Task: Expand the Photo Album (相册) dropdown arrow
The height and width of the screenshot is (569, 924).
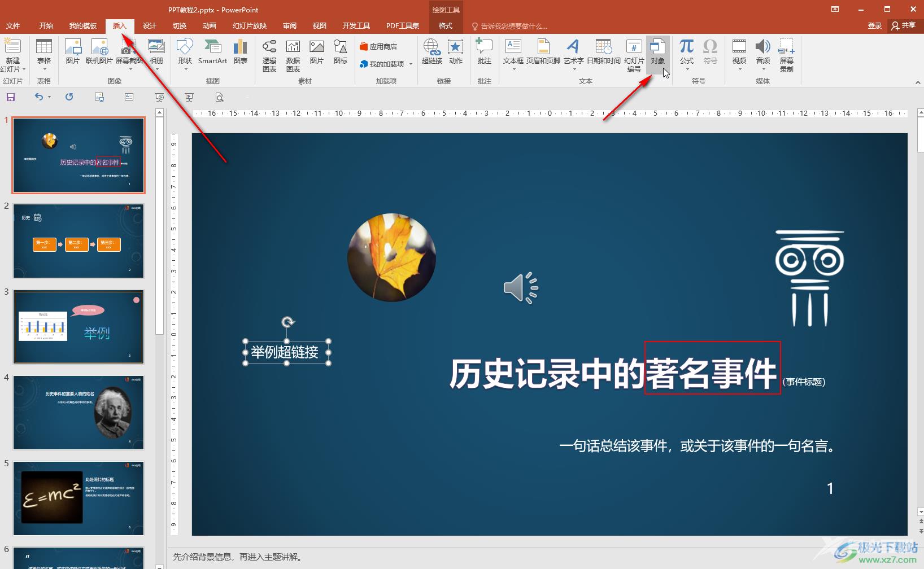Action: coord(157,69)
